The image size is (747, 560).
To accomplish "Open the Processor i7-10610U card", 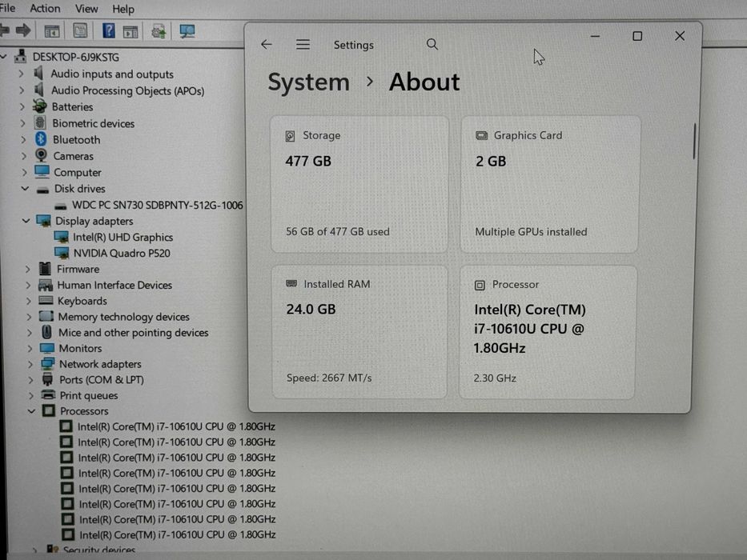I will point(547,332).
